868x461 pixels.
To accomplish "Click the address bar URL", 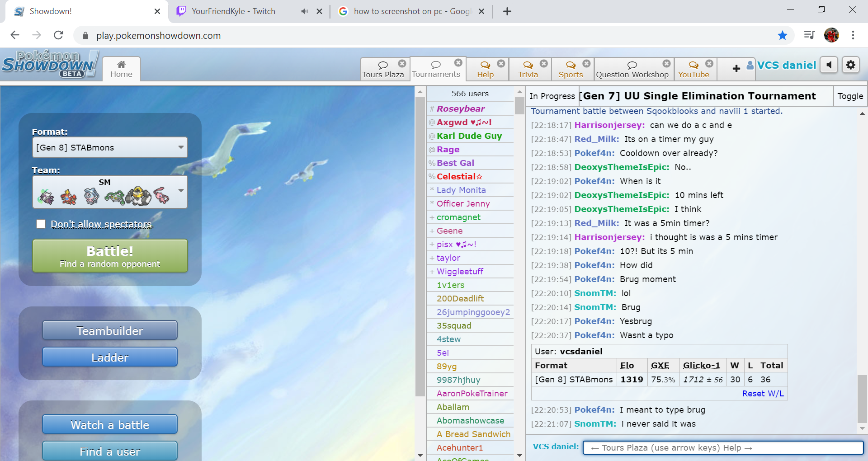I will coord(158,36).
